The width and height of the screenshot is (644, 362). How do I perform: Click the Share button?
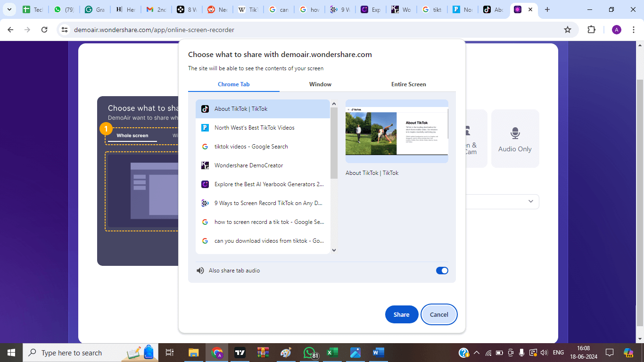pyautogui.click(x=402, y=314)
